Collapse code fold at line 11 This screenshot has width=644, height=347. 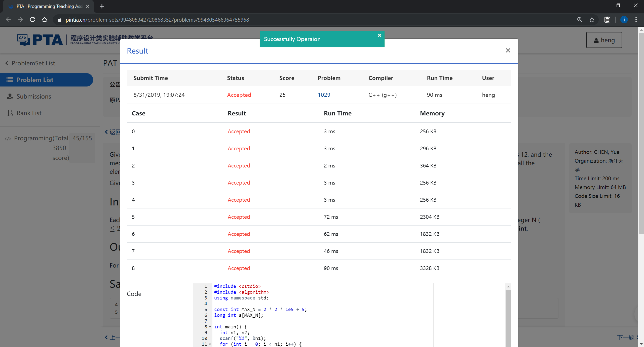tap(210, 344)
